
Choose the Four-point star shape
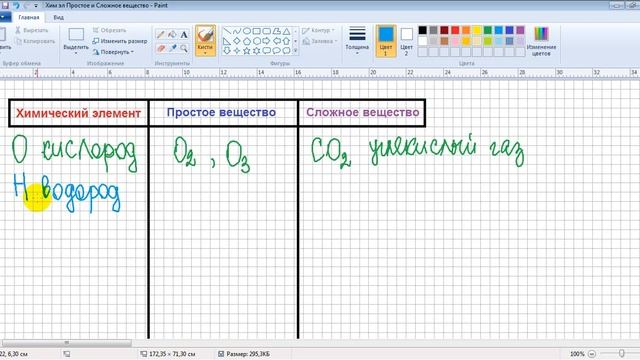click(237, 51)
